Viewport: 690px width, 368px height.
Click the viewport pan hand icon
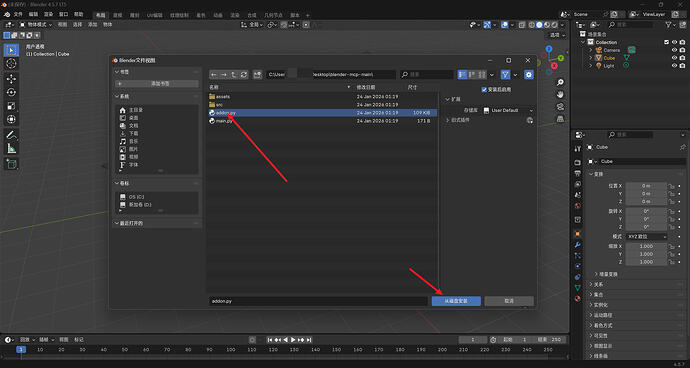pyautogui.click(x=560, y=95)
